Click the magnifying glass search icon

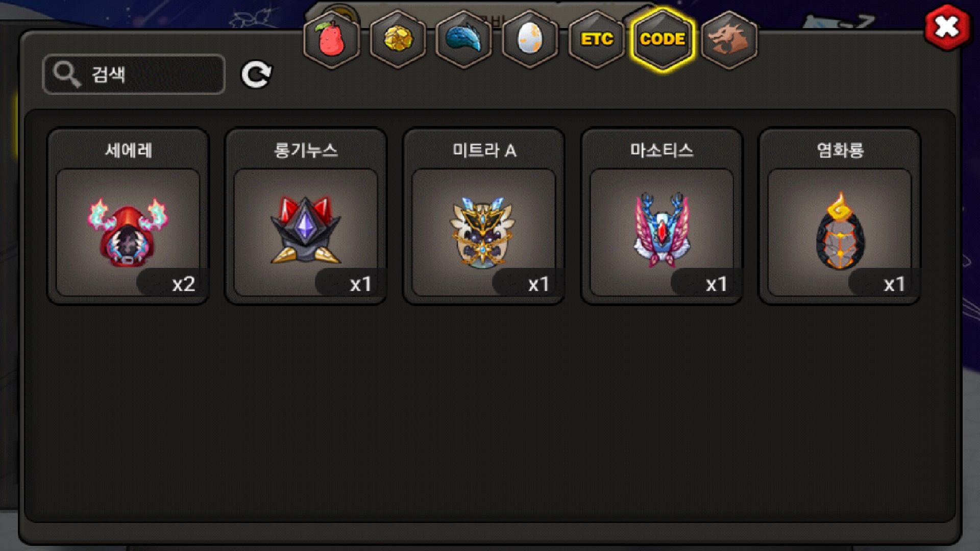(x=67, y=74)
